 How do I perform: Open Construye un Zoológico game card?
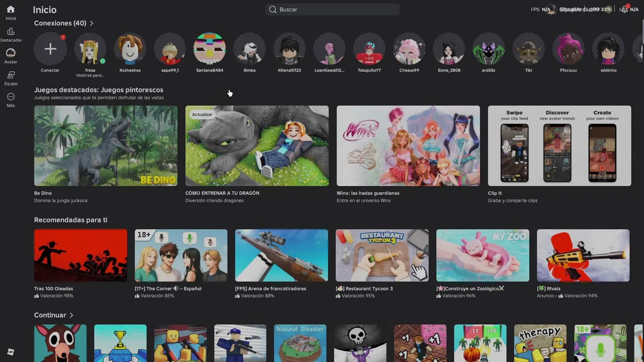[x=483, y=255]
